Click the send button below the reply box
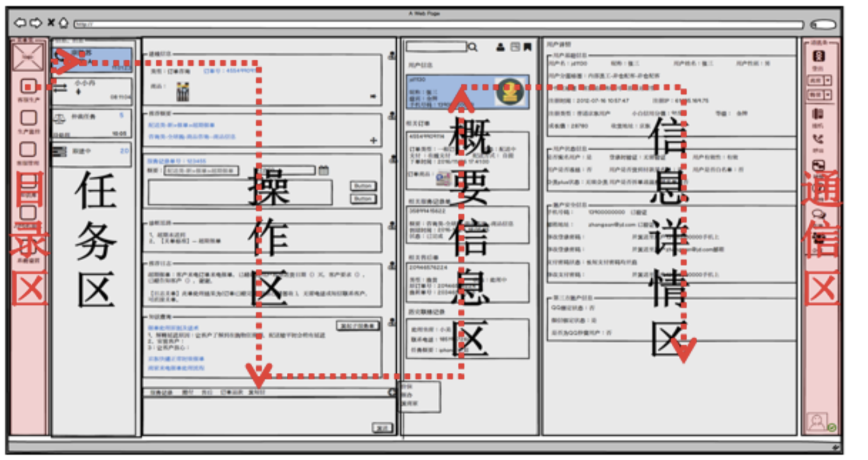The image size is (868, 460). 382,428
